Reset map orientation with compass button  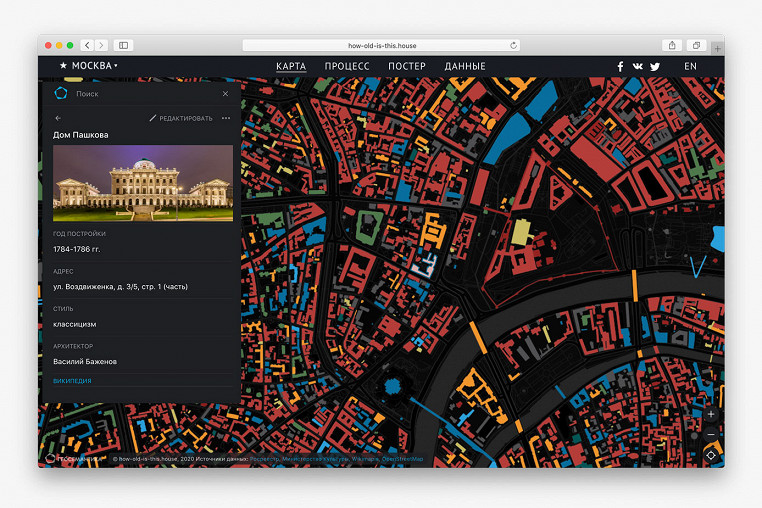(711, 455)
